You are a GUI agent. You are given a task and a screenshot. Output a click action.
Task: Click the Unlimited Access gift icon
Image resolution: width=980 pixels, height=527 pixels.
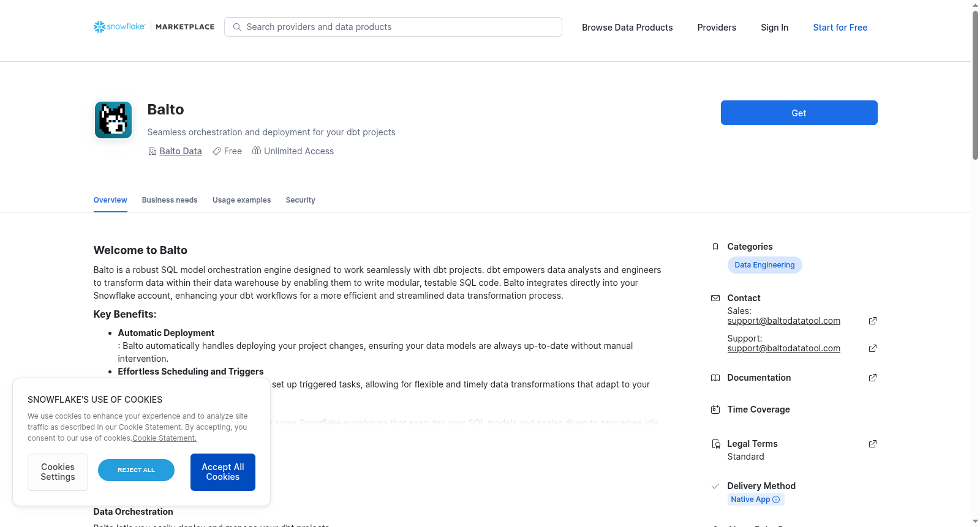pos(257,151)
